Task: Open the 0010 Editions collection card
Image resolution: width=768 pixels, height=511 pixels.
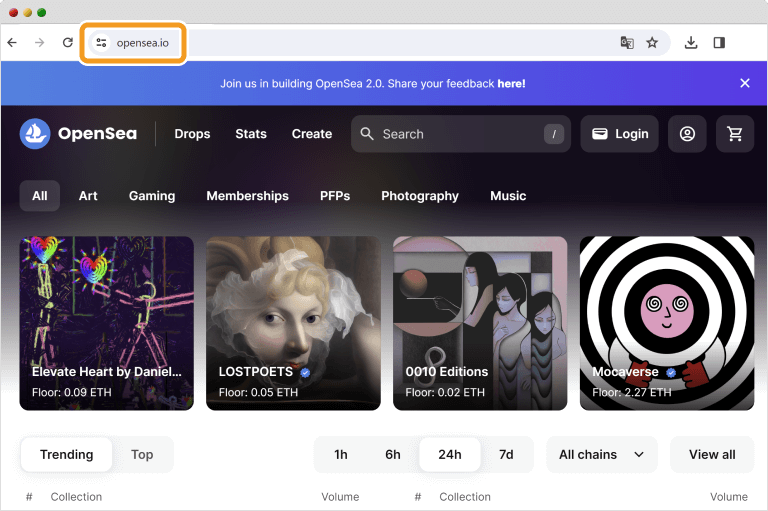Action: tap(480, 323)
